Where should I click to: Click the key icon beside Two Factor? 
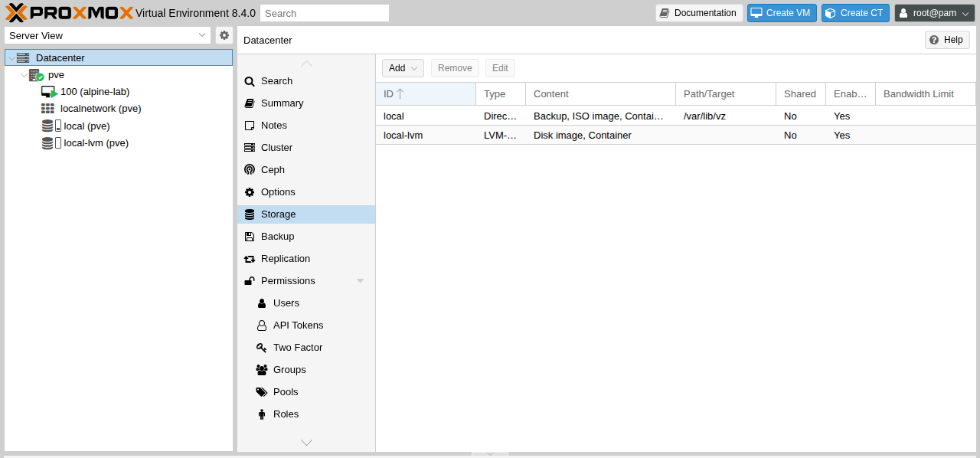click(261, 348)
